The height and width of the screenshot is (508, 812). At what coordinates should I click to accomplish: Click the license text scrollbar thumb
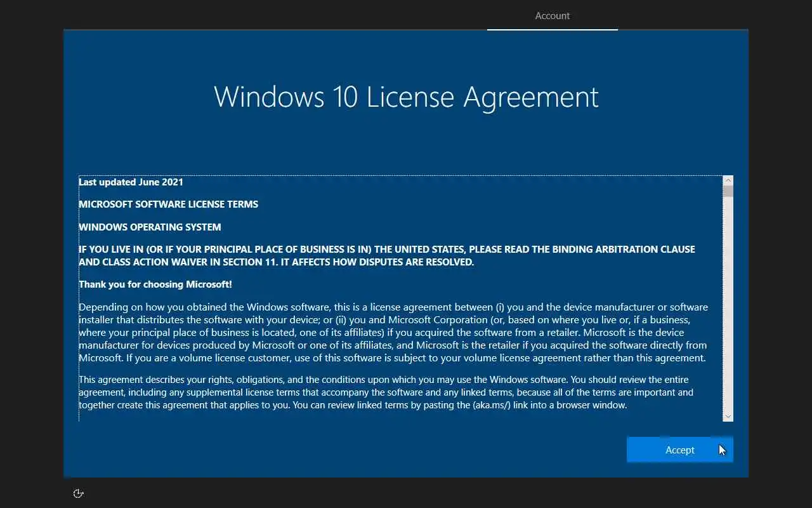coord(728,191)
